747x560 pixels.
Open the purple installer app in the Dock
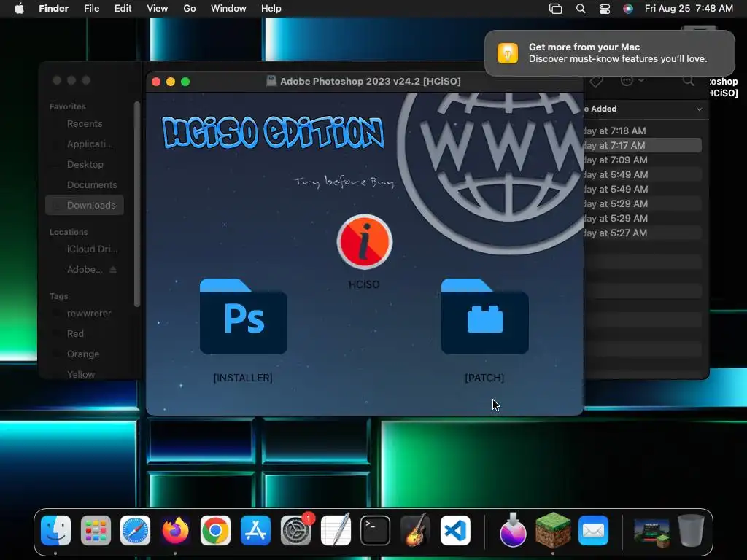pyautogui.click(x=513, y=530)
